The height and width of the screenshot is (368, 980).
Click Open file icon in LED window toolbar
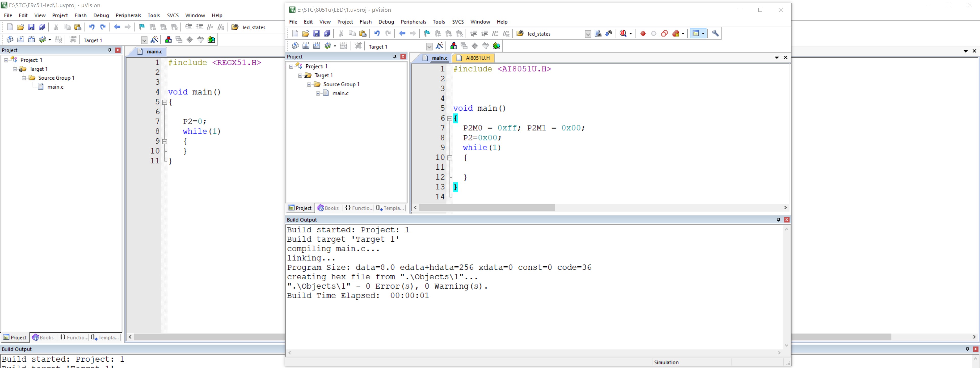coord(306,33)
